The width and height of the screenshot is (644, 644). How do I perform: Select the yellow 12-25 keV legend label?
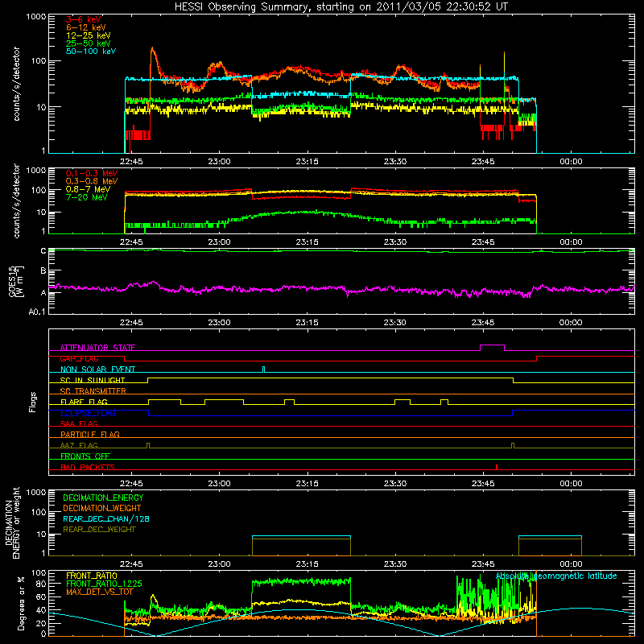pyautogui.click(x=89, y=35)
